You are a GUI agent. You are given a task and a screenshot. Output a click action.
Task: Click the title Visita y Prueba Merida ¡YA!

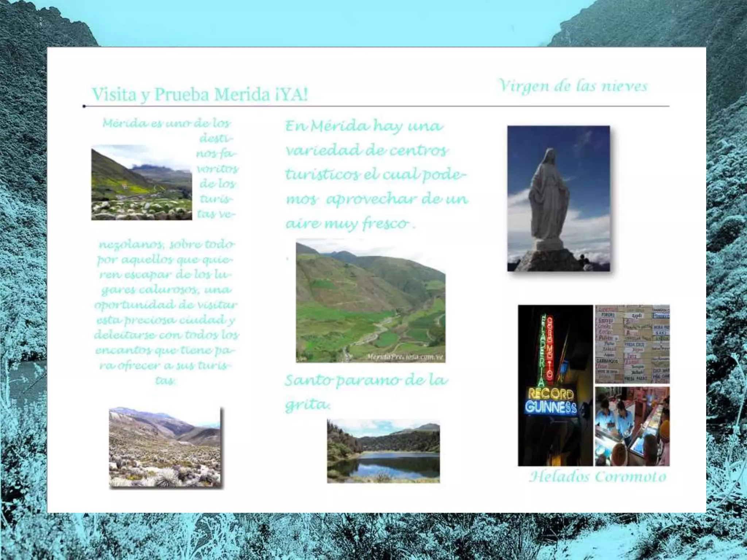coord(200,94)
